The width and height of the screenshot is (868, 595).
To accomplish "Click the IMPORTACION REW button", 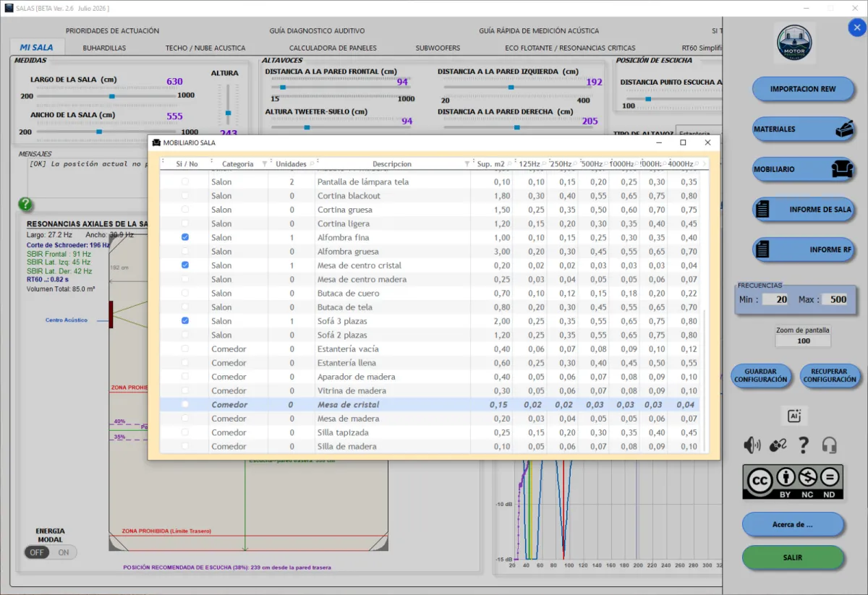I will tap(803, 89).
